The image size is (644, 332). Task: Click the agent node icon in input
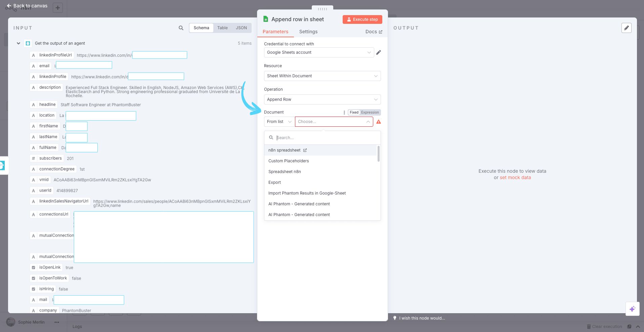pos(28,43)
